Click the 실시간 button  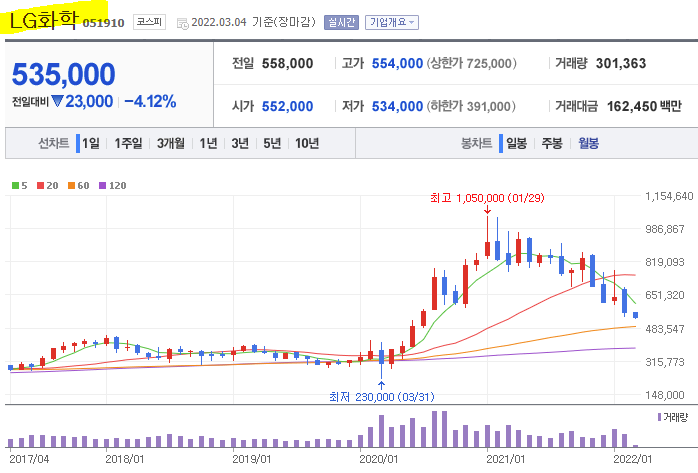click(x=341, y=22)
